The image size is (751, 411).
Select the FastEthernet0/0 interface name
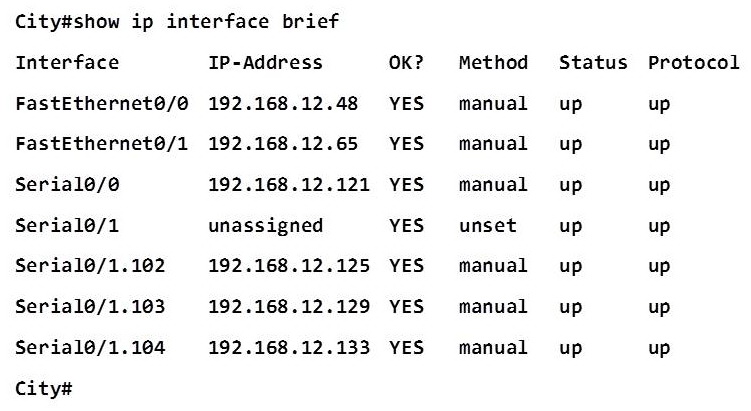point(102,103)
